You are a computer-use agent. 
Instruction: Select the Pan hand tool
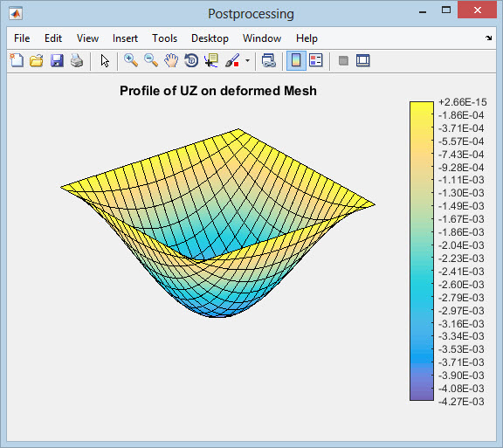[171, 60]
